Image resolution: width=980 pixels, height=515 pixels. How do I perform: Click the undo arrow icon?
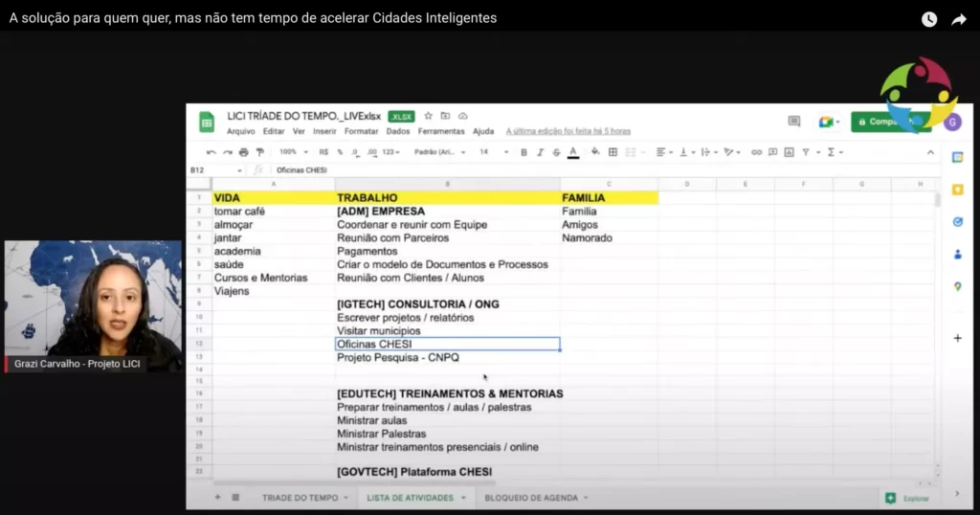[x=212, y=152]
